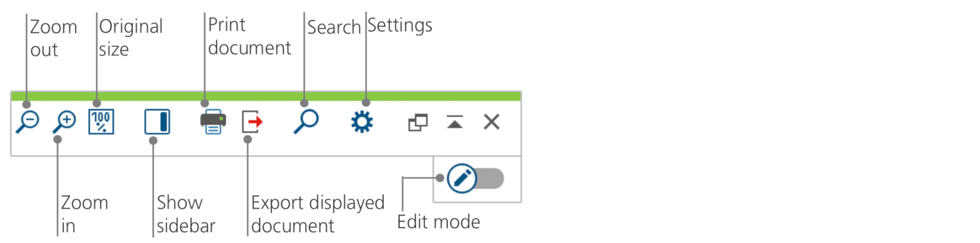The image size is (980, 243).
Task: Click the 'Edit mode' text label
Action: tap(439, 222)
